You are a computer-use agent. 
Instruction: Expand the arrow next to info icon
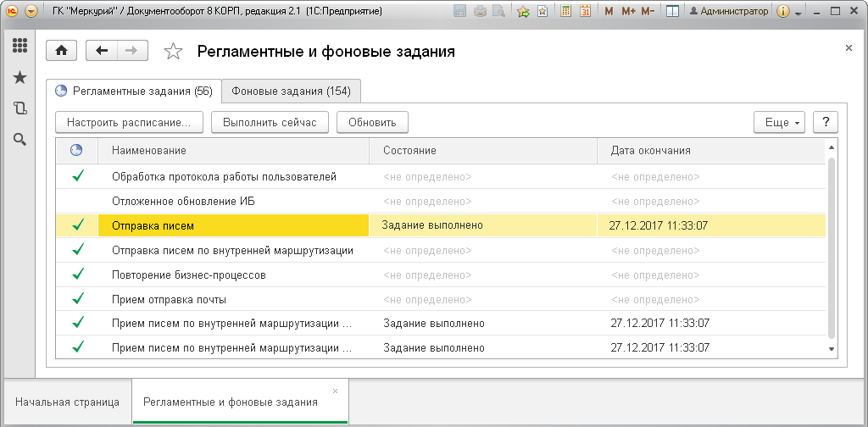tap(798, 12)
